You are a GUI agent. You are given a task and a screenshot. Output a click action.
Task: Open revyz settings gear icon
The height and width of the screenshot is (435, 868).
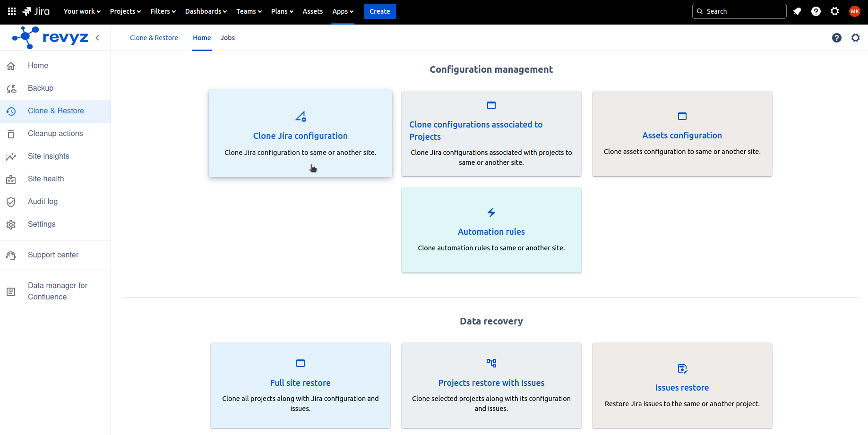click(x=855, y=38)
